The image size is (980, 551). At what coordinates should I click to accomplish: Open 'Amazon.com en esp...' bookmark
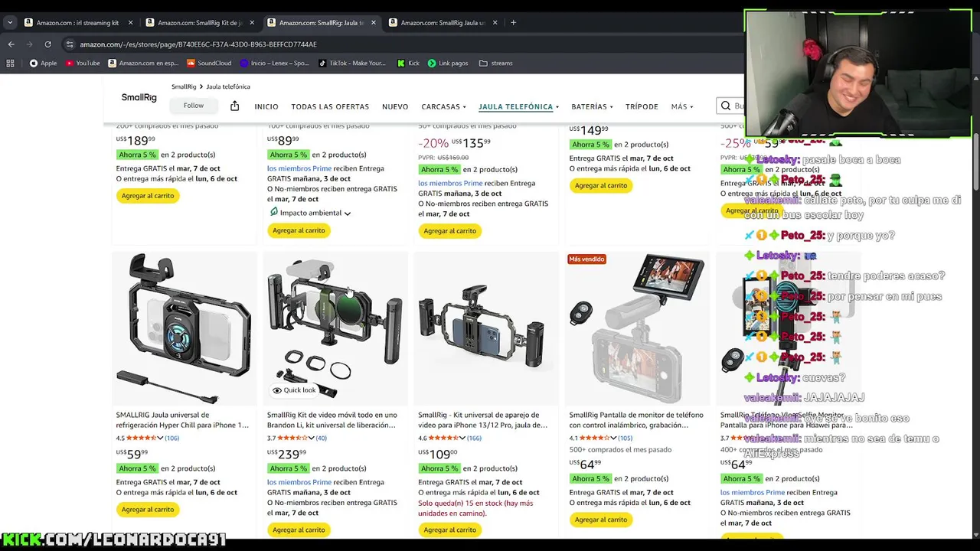pos(143,63)
